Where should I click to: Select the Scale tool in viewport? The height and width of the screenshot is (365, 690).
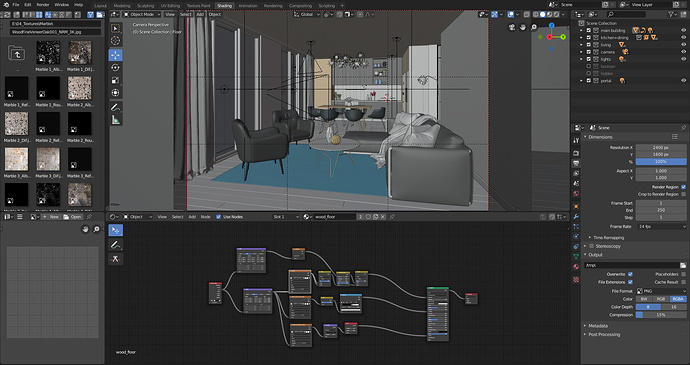pyautogui.click(x=116, y=80)
